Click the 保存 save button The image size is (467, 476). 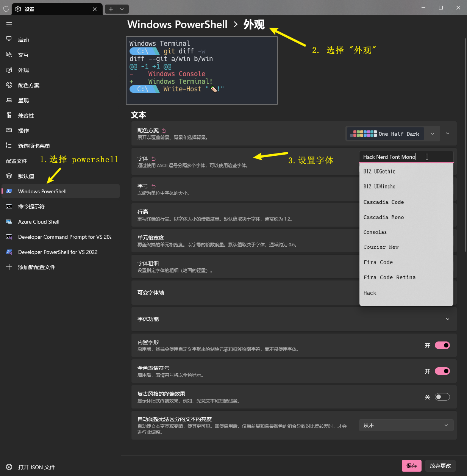(x=411, y=466)
